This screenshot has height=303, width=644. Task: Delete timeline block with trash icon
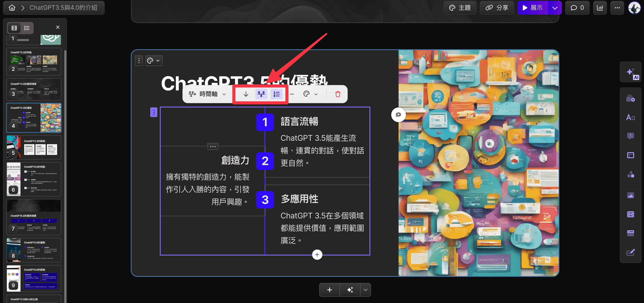tap(338, 94)
